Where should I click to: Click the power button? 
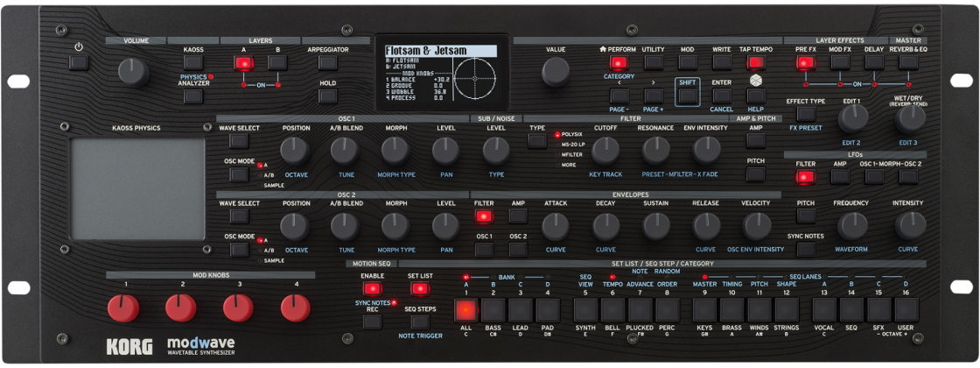click(x=79, y=62)
